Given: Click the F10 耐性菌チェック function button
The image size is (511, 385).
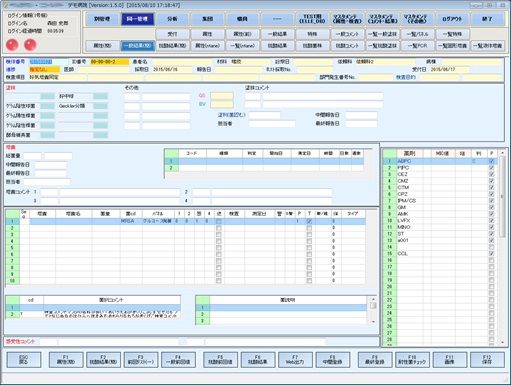Looking at the screenshot, I should (412, 360).
